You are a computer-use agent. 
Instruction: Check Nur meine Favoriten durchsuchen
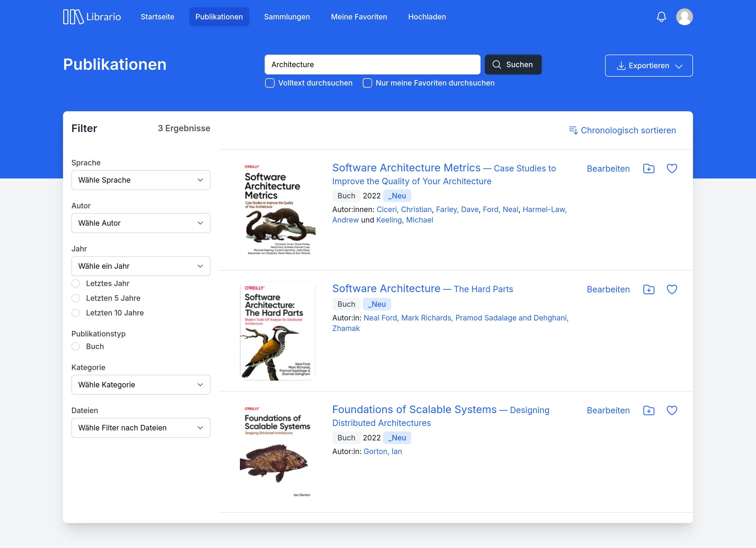click(367, 83)
